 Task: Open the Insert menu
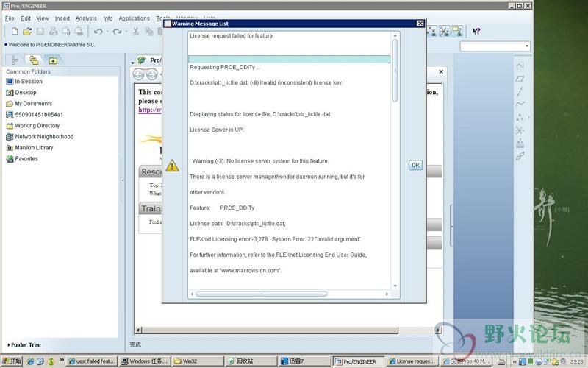tap(62, 18)
